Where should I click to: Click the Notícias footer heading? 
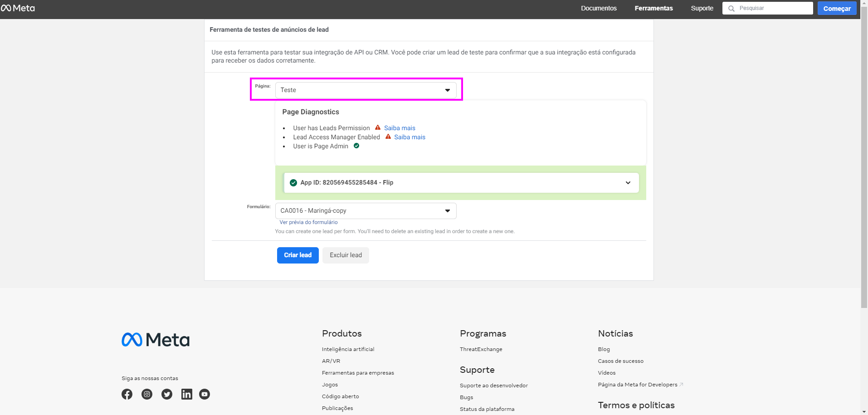615,333
